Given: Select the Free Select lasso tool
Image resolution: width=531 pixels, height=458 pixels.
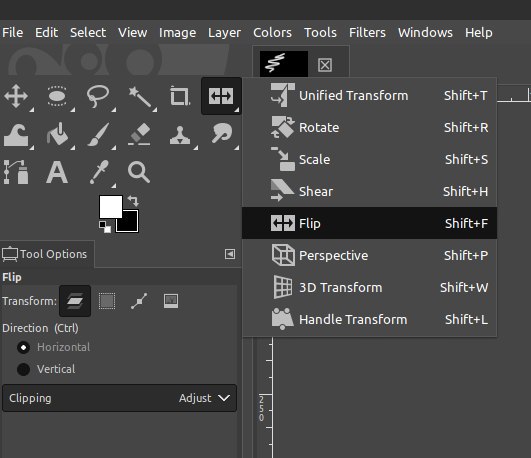Looking at the screenshot, I should tap(98, 97).
